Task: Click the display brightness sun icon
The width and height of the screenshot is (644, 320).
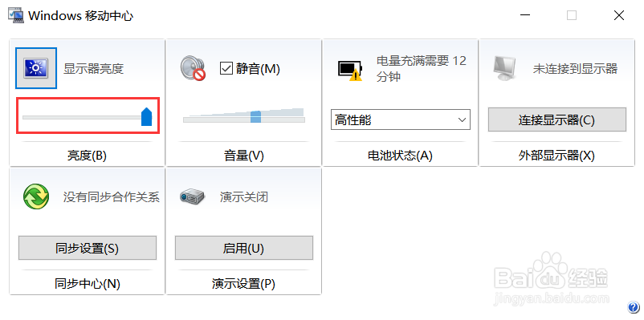Action: [36, 68]
